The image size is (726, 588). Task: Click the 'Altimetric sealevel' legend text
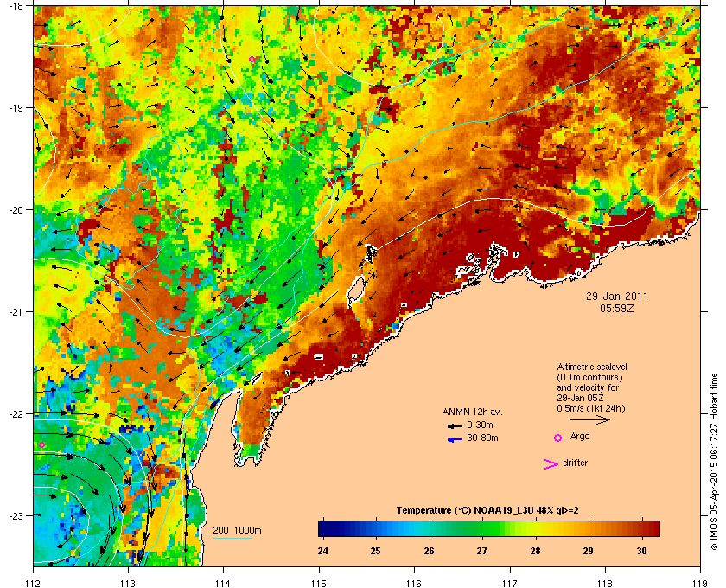(x=592, y=367)
